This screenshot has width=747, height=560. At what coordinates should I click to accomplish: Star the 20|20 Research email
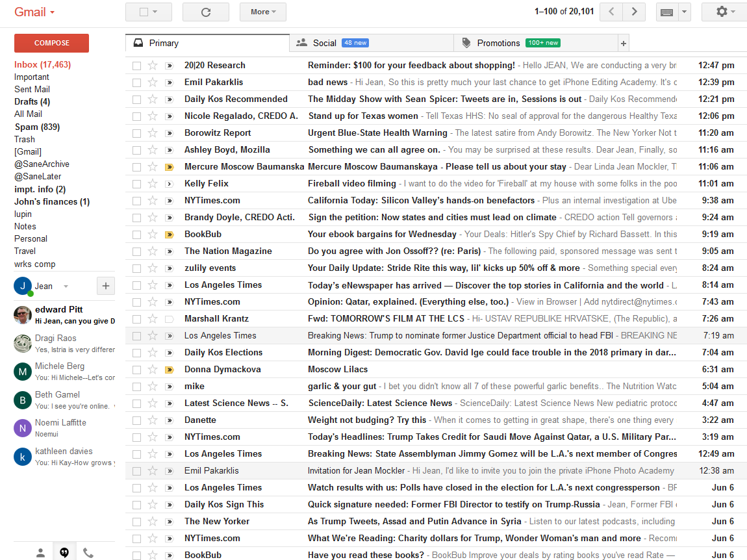point(153,66)
